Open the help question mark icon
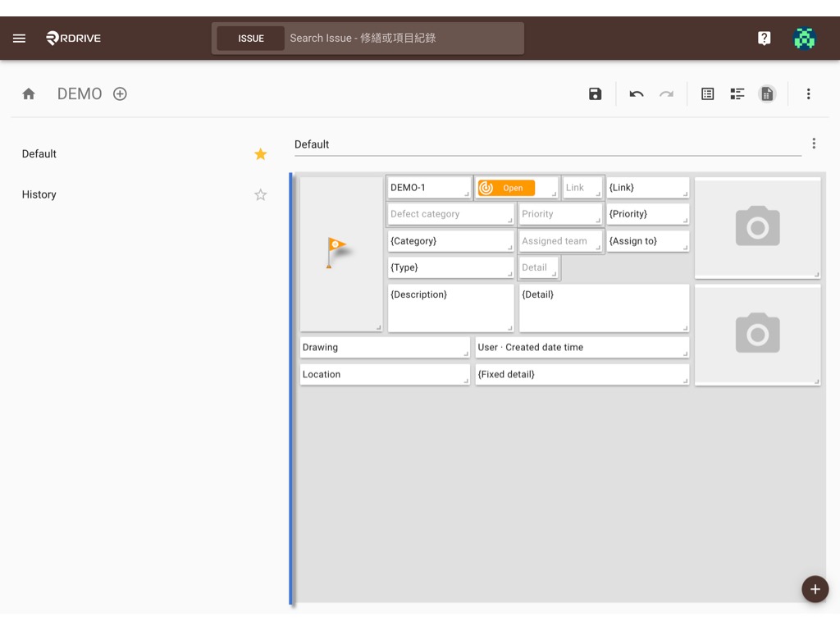Image resolution: width=840 pixels, height=630 pixels. 764,38
